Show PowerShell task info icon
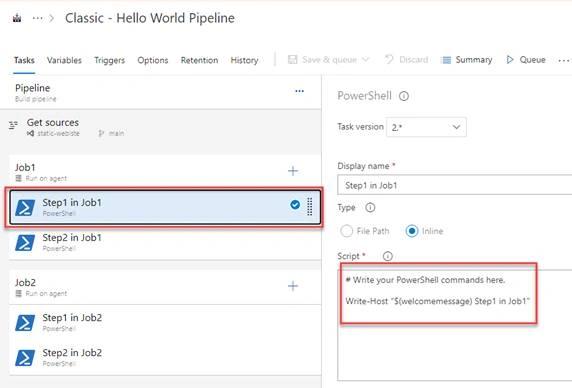Viewport: 572px width, 388px height. (x=404, y=96)
